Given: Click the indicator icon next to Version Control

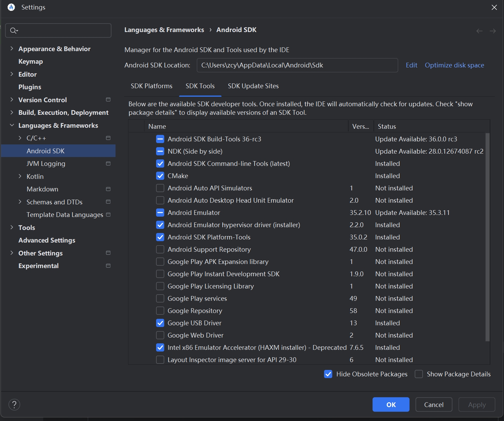Looking at the screenshot, I should tap(108, 99).
